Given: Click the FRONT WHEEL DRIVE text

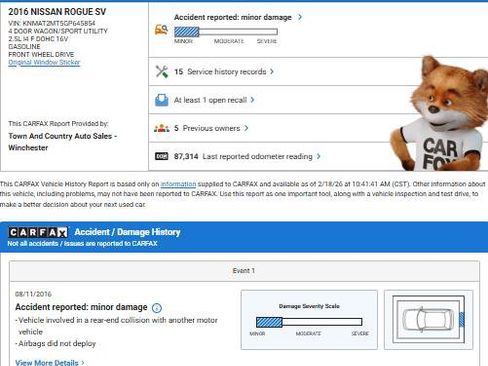Looking at the screenshot, I should (41, 54).
